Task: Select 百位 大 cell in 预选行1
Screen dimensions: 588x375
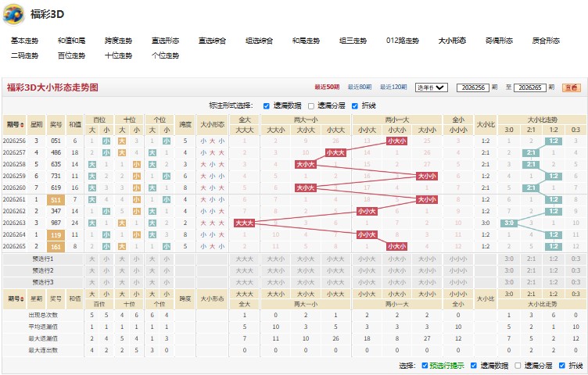Action: tap(92, 259)
